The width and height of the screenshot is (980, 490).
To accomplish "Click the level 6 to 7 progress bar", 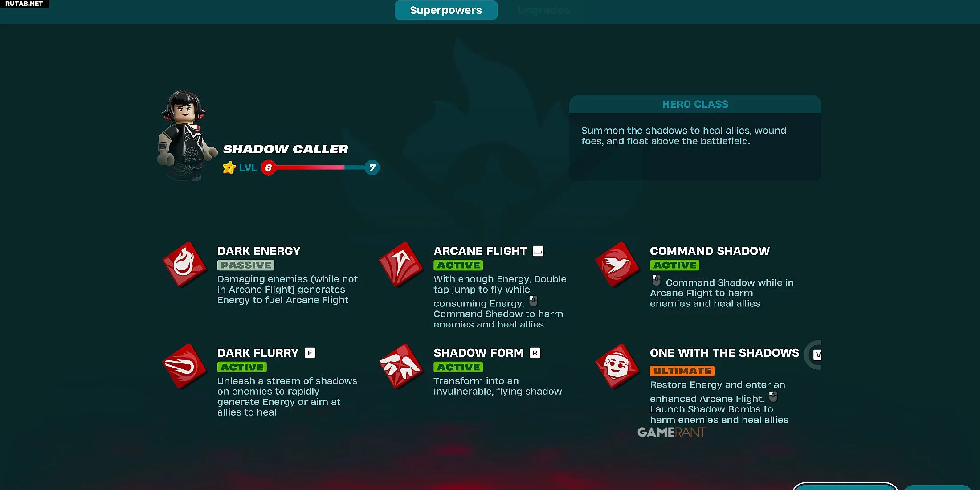I will click(320, 167).
